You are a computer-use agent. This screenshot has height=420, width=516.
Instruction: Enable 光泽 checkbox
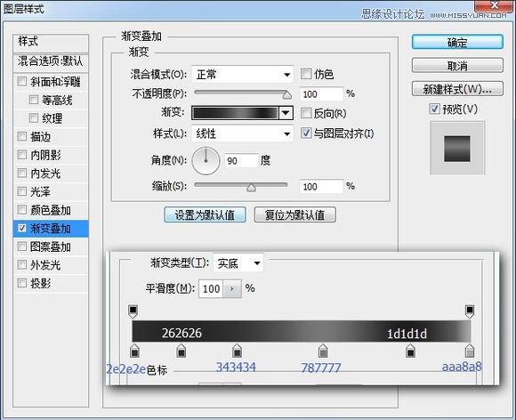click(x=22, y=191)
